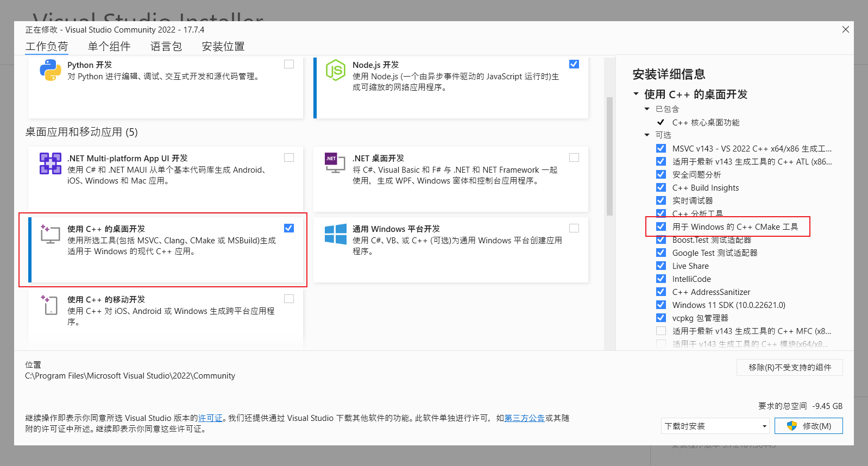868x466 pixels.
Task: Click the Universal Windows Platform logo icon
Action: (335, 234)
